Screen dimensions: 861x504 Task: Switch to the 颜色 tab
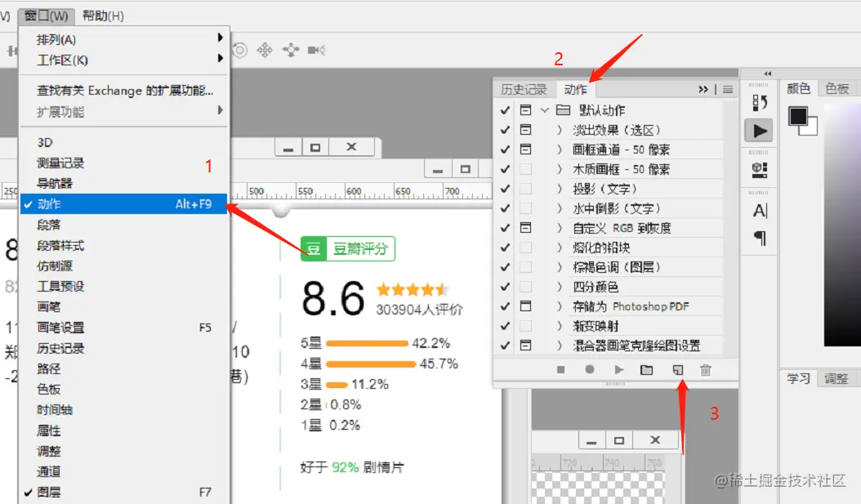[798, 88]
